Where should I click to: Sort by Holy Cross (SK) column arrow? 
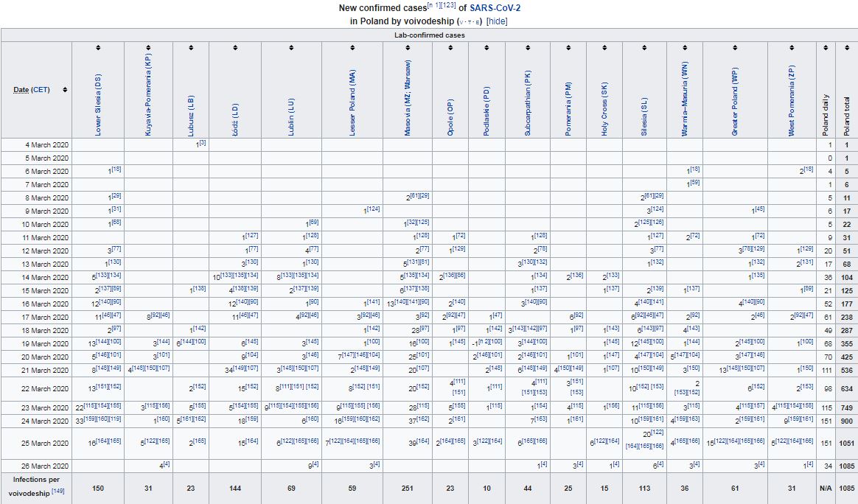604,48
